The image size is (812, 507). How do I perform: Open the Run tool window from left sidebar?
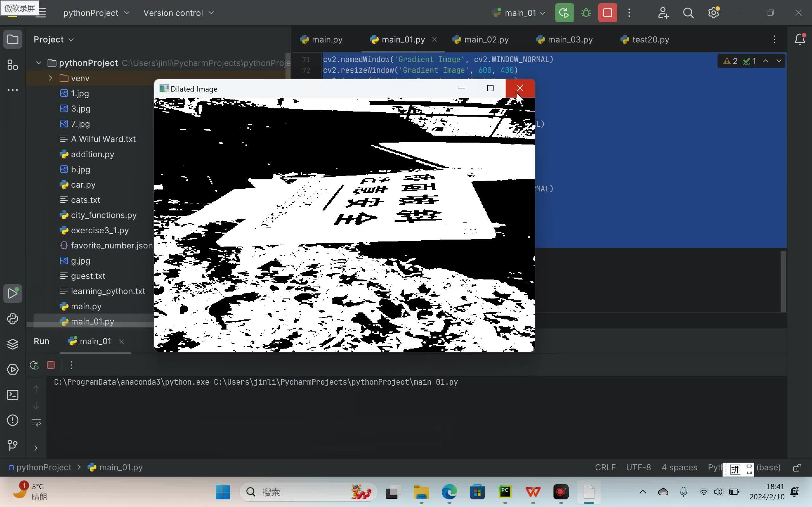pyautogui.click(x=13, y=293)
